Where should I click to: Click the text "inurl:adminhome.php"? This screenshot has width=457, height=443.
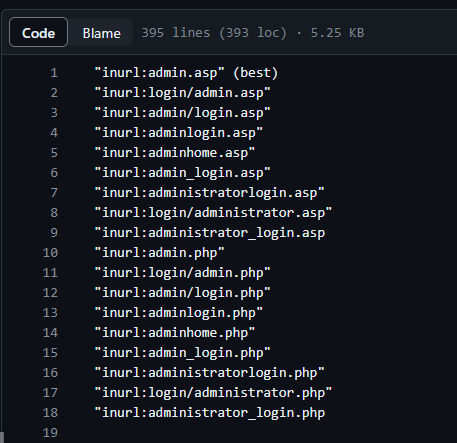pos(175,333)
